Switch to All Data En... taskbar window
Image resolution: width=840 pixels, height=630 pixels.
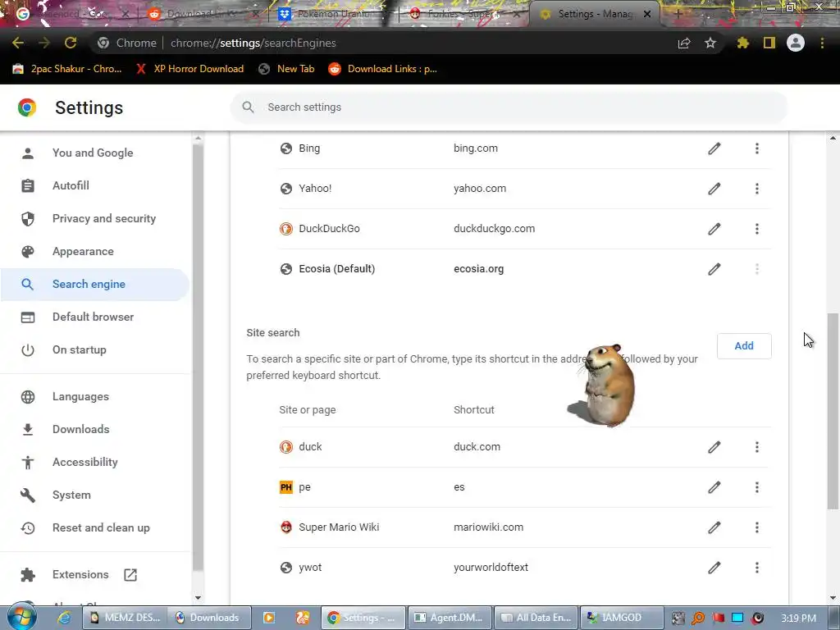pyautogui.click(x=536, y=618)
